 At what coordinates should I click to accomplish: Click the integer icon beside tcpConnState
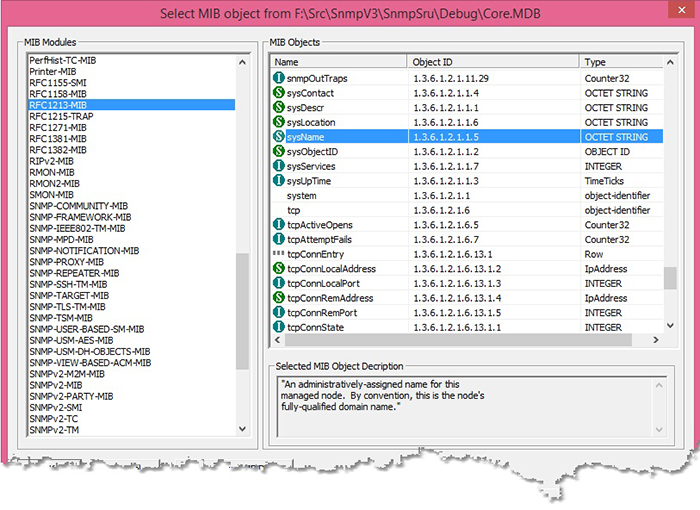click(279, 326)
